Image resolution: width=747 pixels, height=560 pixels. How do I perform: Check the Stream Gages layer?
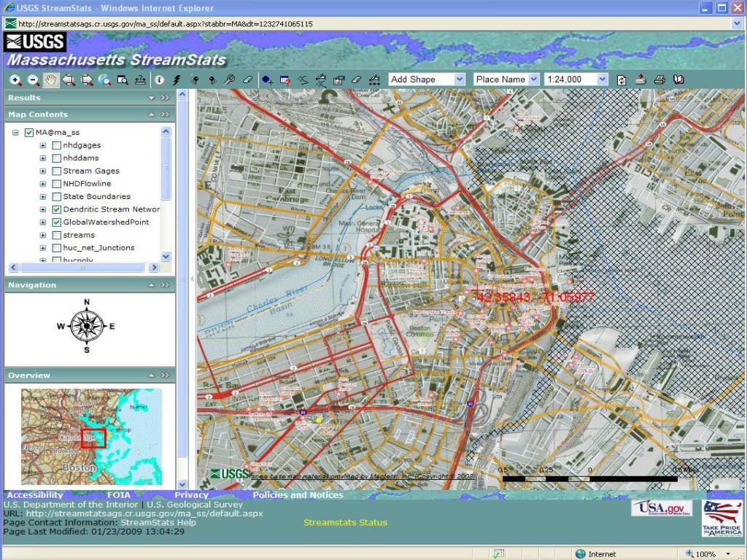(x=56, y=171)
